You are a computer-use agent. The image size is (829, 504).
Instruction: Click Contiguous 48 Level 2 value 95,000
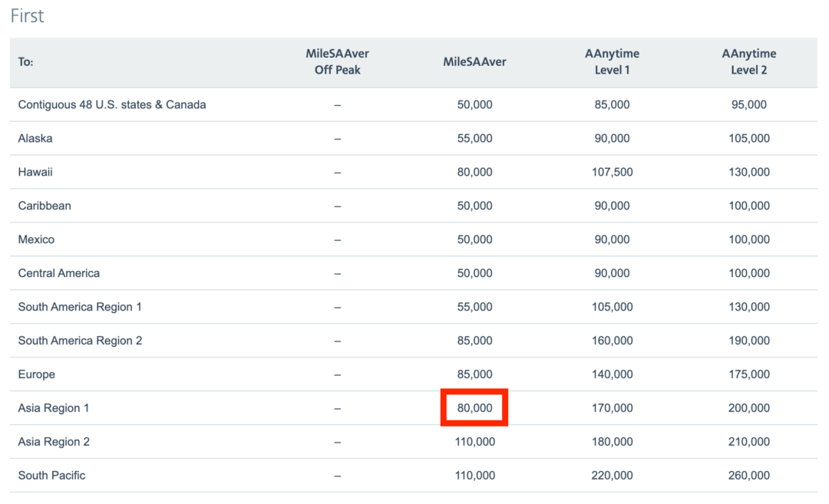pos(748,104)
